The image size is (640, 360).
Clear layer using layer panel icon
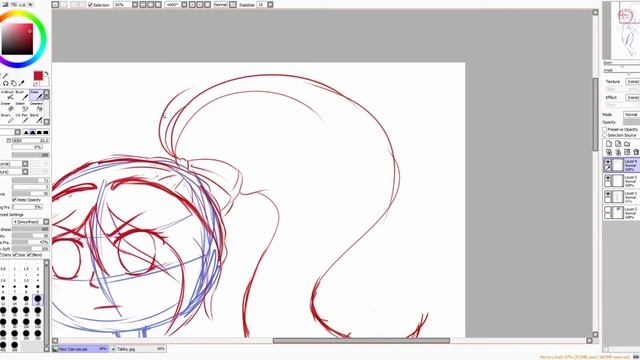pyautogui.click(x=627, y=152)
